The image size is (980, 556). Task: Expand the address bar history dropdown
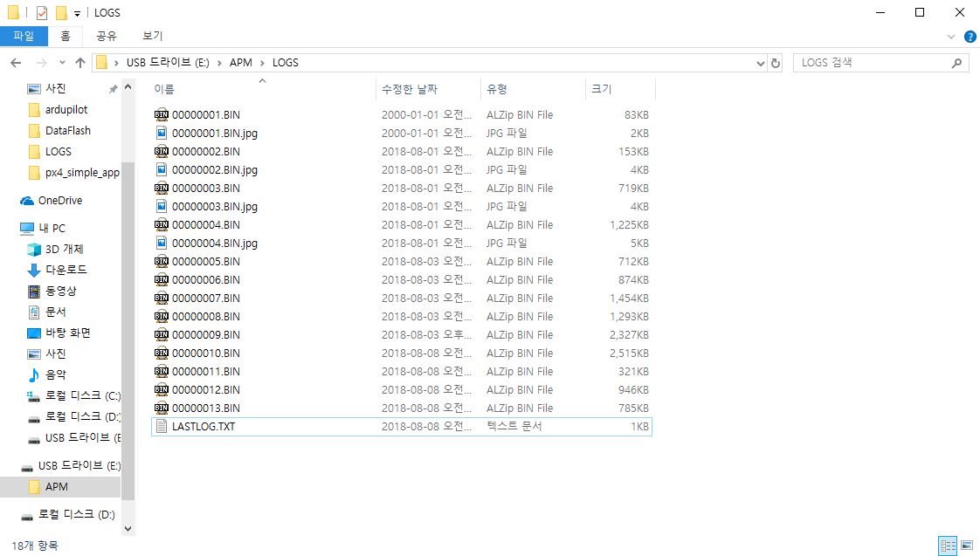pos(761,63)
